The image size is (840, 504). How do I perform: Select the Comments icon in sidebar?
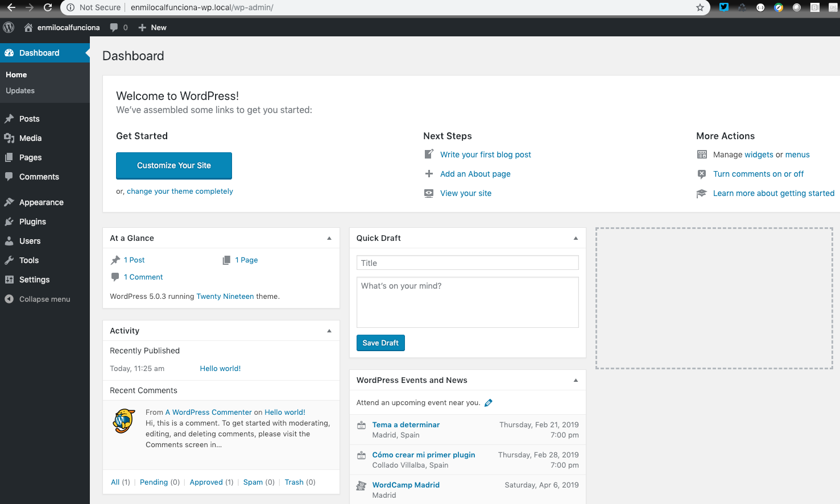[9, 177]
